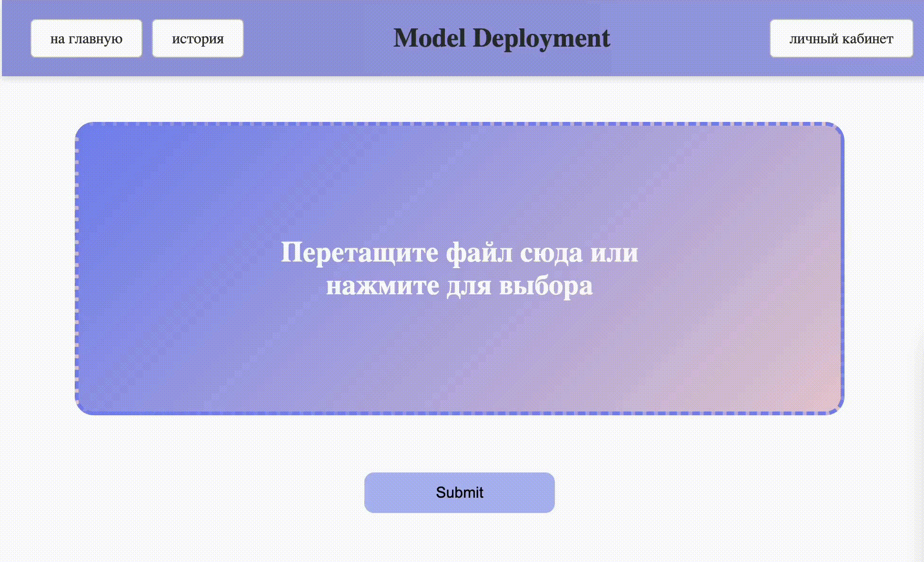Navigate home with the top-left button
This screenshot has width=924, height=562.
click(86, 39)
